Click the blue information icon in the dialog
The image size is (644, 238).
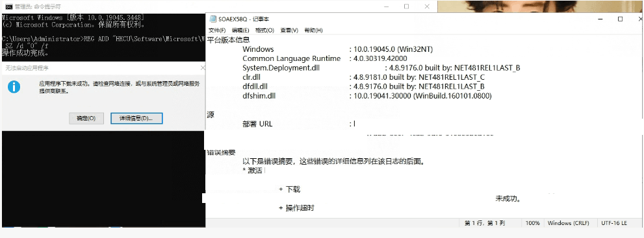14,86
